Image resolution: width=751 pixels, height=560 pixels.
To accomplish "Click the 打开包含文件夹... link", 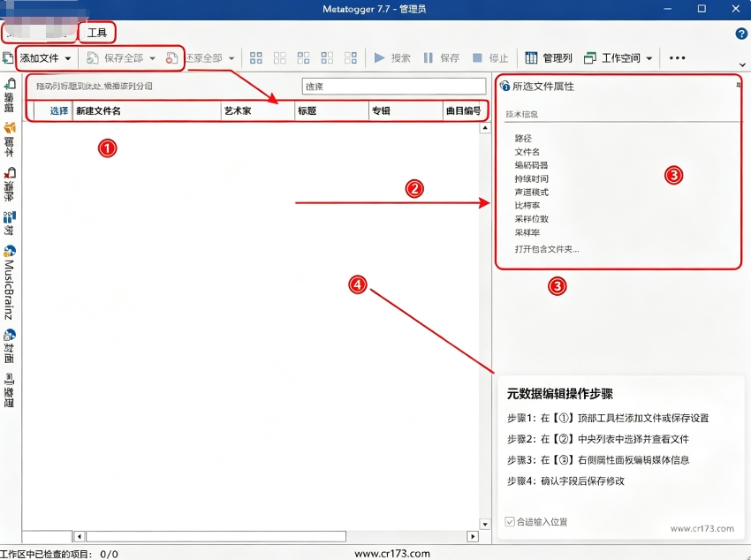I will click(547, 249).
